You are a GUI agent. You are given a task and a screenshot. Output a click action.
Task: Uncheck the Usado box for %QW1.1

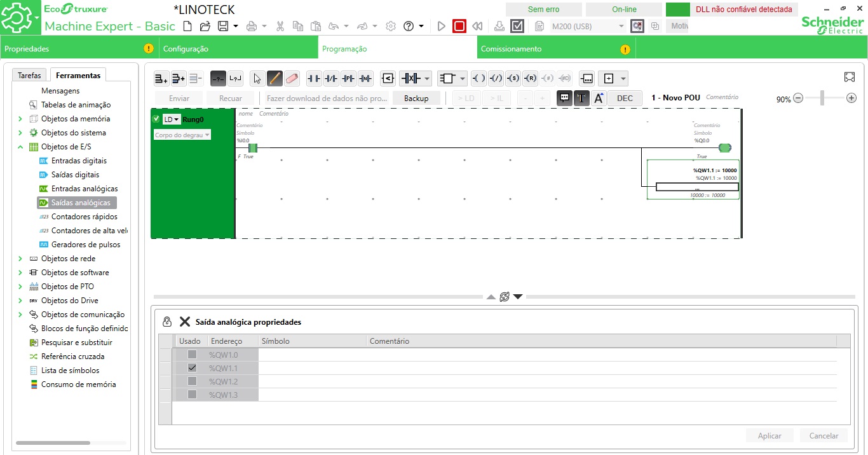192,368
